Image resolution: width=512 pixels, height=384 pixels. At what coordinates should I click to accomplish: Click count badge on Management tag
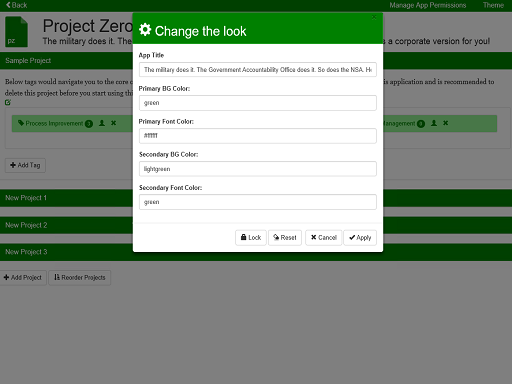(x=421, y=124)
